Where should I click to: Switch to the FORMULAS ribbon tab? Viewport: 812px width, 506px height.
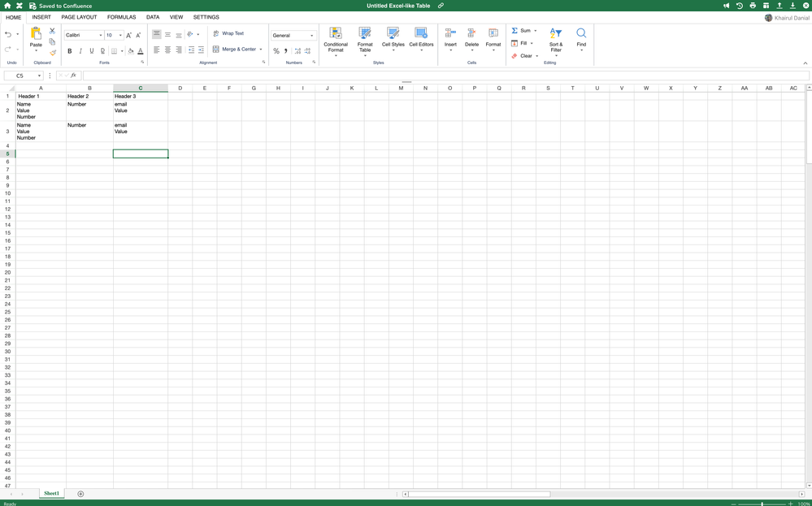121,16
